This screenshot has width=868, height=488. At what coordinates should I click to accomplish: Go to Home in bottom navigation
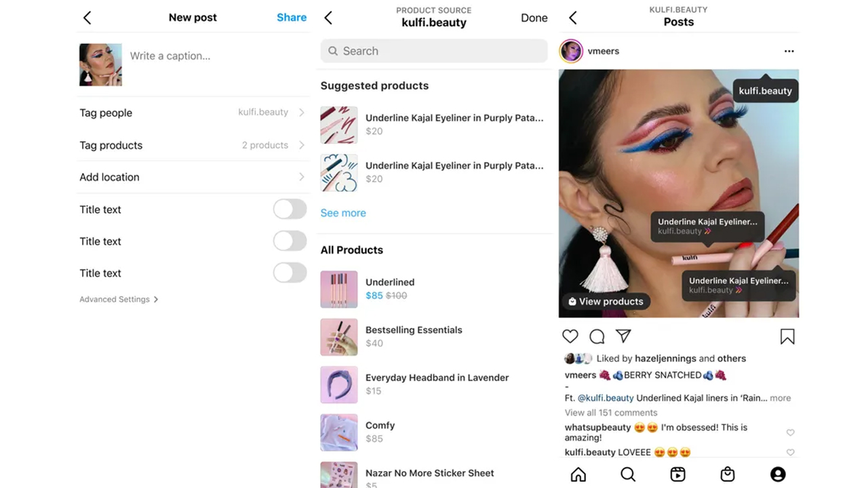(578, 474)
